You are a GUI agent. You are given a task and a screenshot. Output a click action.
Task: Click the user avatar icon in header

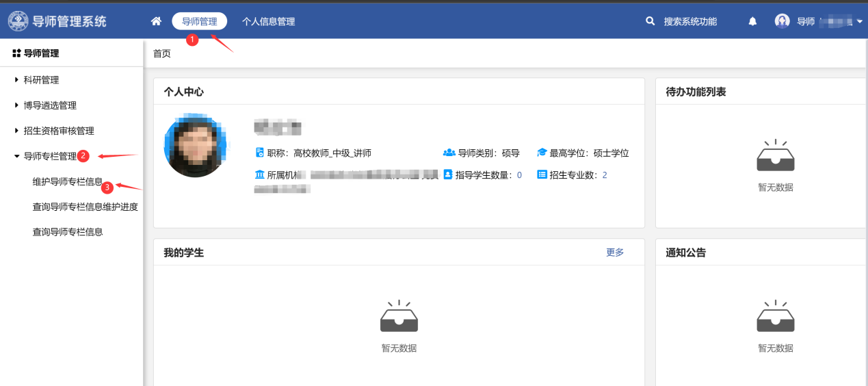tap(782, 21)
